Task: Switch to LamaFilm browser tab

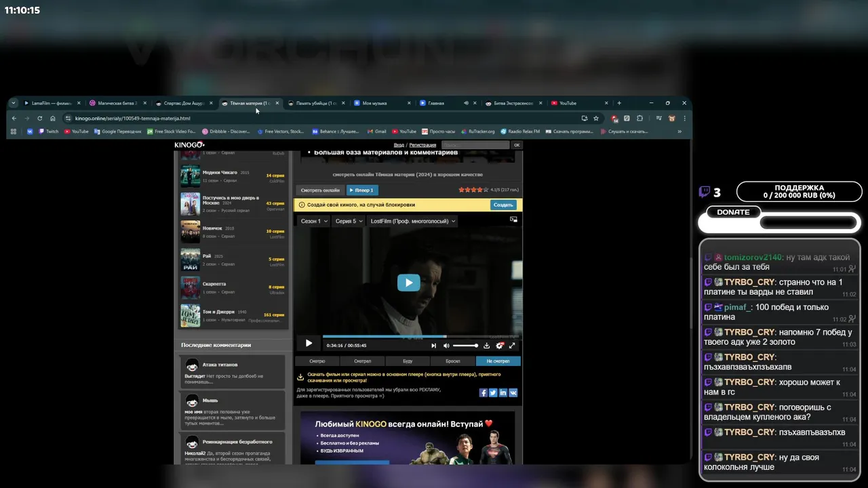Action: point(51,103)
